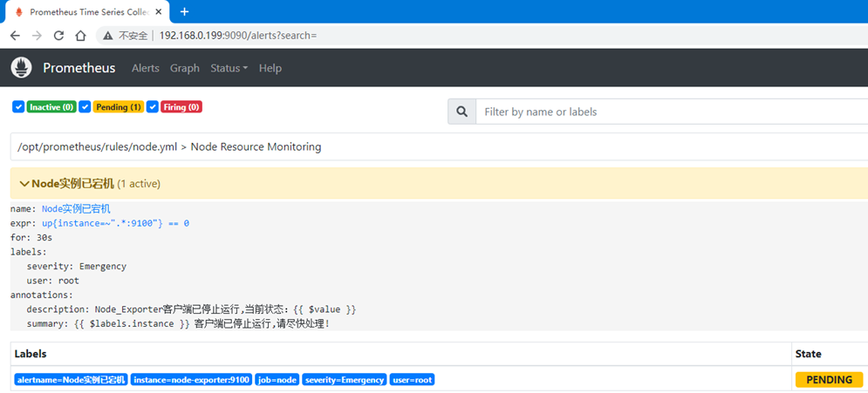868x393 pixels.
Task: Click the alertname=Node实例已宕机 label badge
Action: pyautogui.click(x=72, y=380)
